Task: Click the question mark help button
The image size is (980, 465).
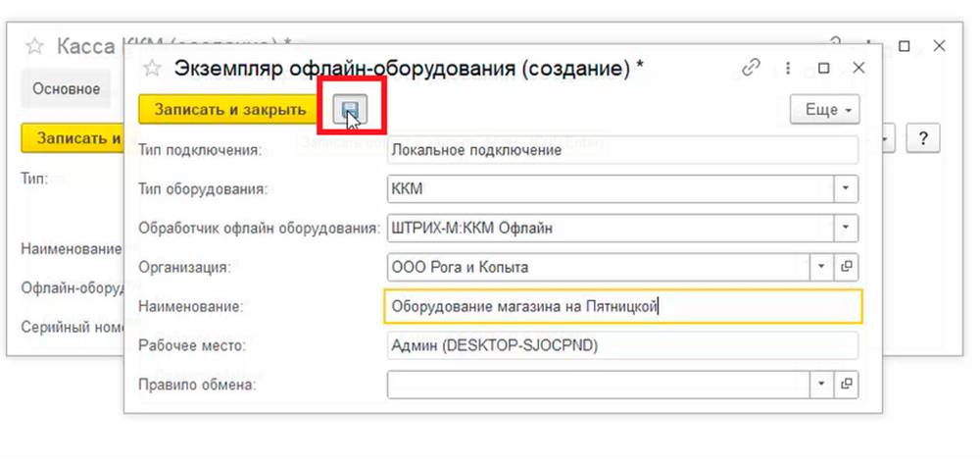Action: [923, 137]
